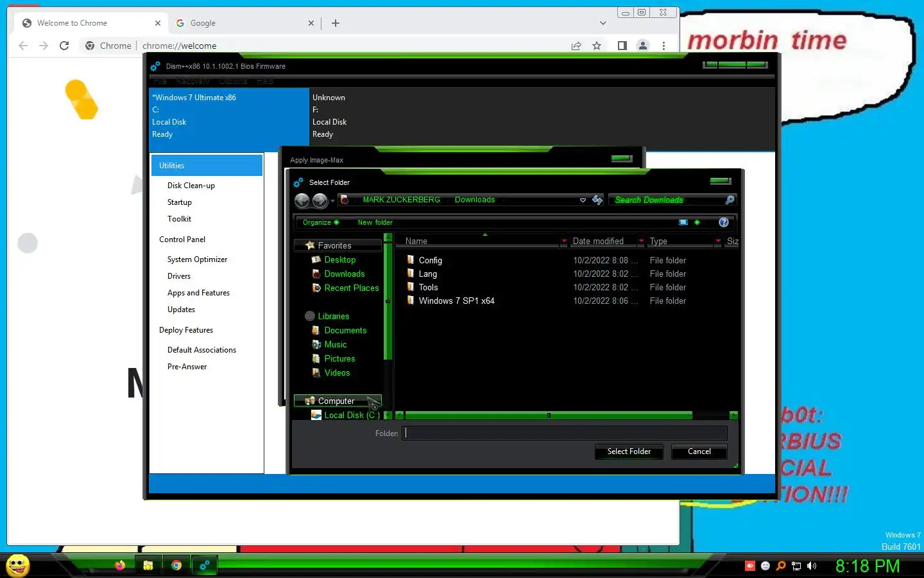Viewport: 924px width, 578px height.
Task: Open the Name column filter dropdown
Action: pyautogui.click(x=564, y=241)
